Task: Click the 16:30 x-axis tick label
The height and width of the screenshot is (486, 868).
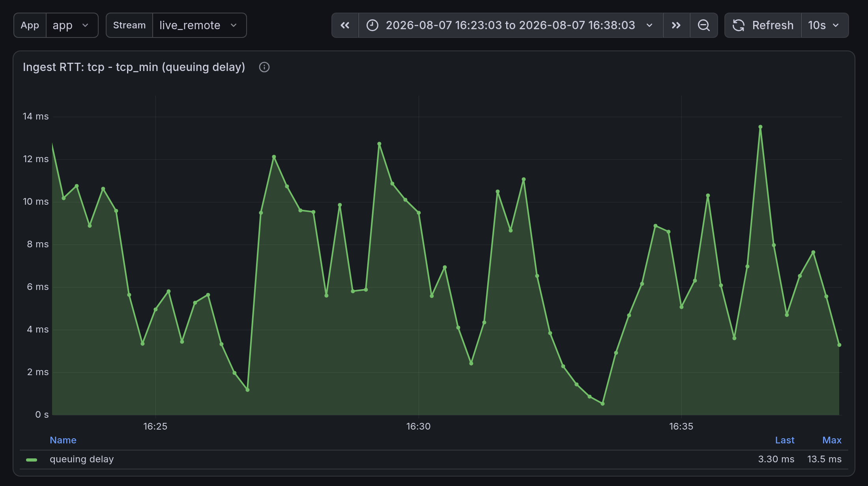Action: coord(418,426)
